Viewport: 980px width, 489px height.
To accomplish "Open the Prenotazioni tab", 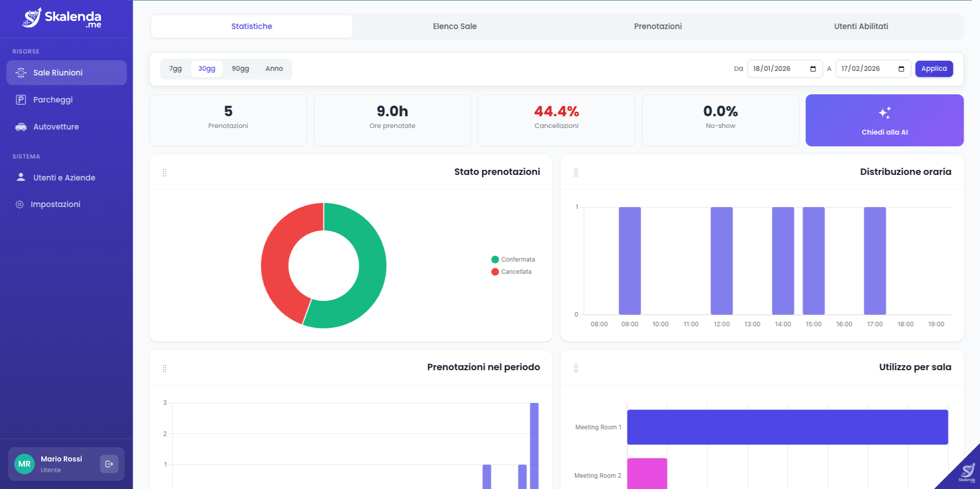I will point(657,27).
